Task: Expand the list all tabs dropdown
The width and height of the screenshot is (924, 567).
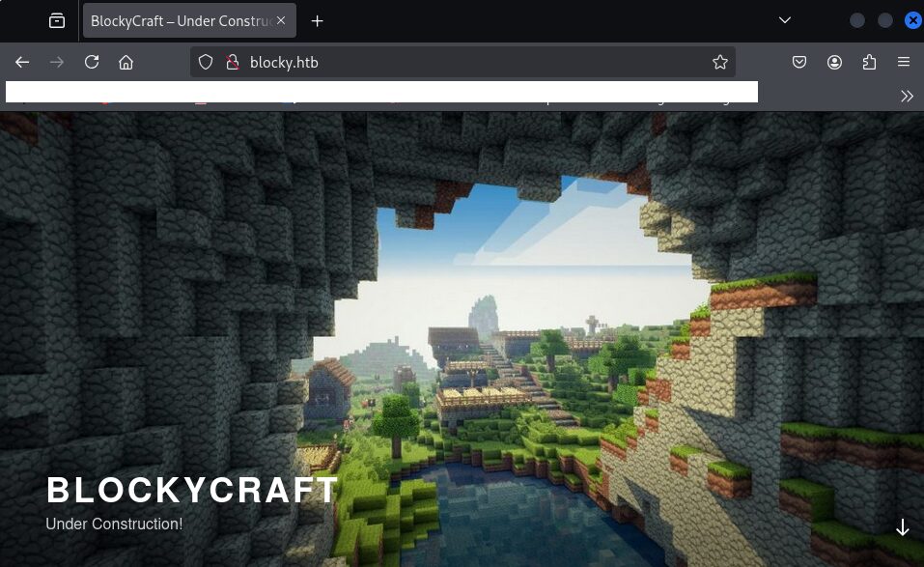Action: coord(785,20)
